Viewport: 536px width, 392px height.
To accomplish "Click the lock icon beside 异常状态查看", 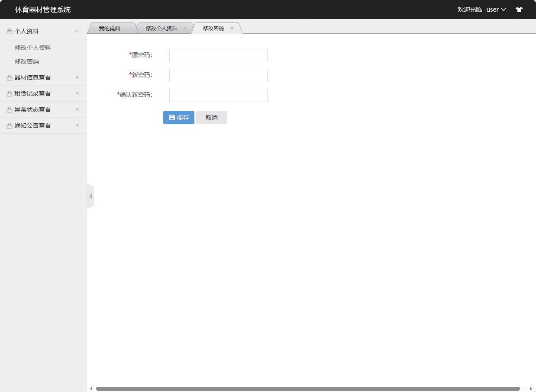I will click(x=9, y=109).
